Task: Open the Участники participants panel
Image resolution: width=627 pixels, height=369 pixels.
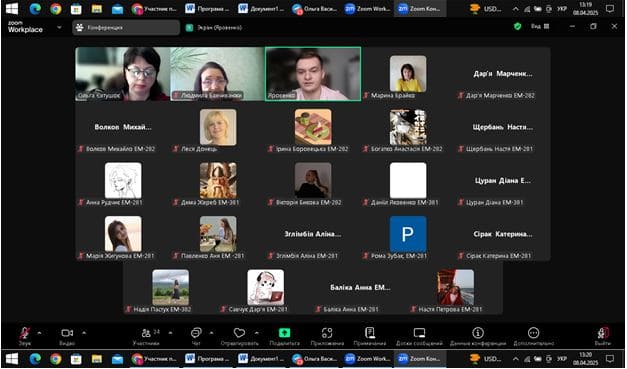Action: (146, 335)
